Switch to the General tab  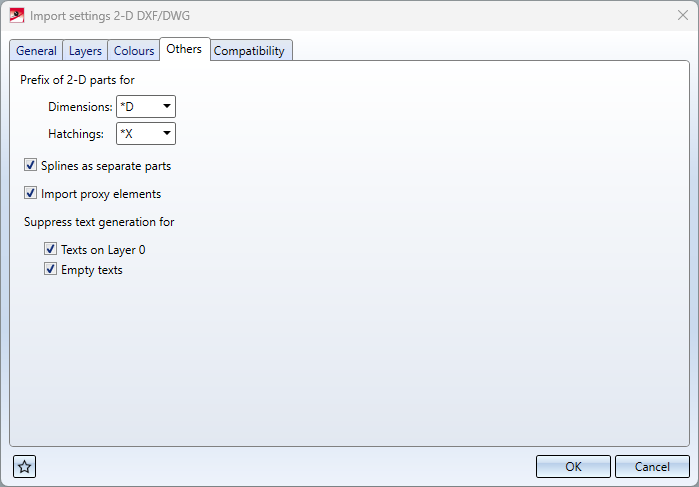click(36, 51)
